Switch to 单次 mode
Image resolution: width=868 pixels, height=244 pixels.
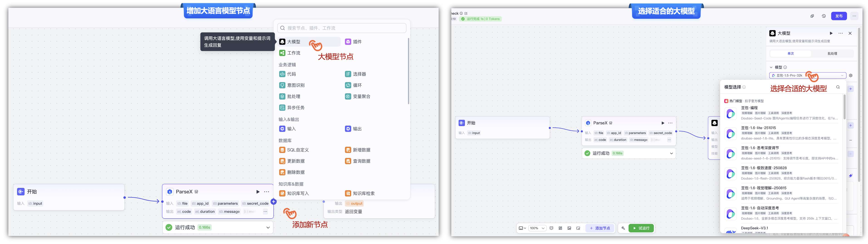coord(791,54)
